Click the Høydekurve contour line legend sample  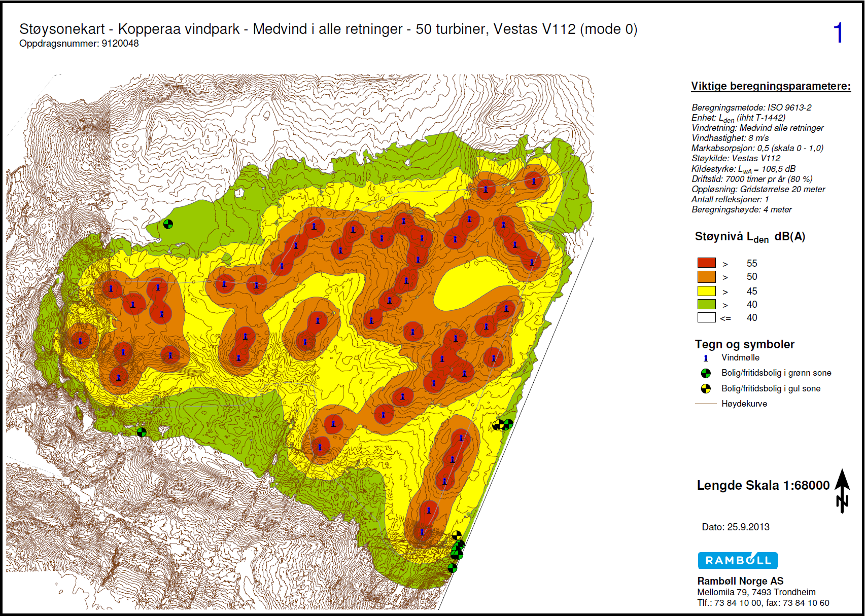[x=705, y=404]
